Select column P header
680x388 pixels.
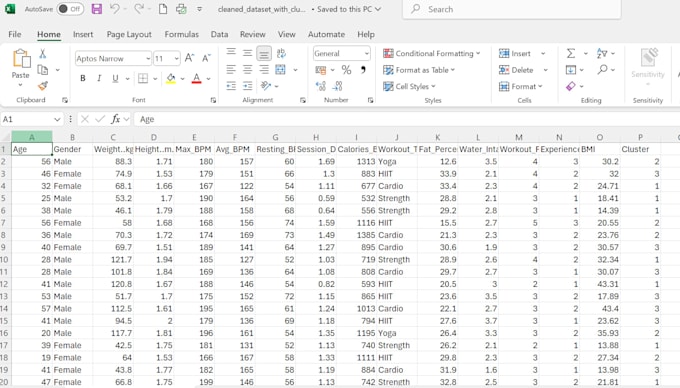click(640, 137)
